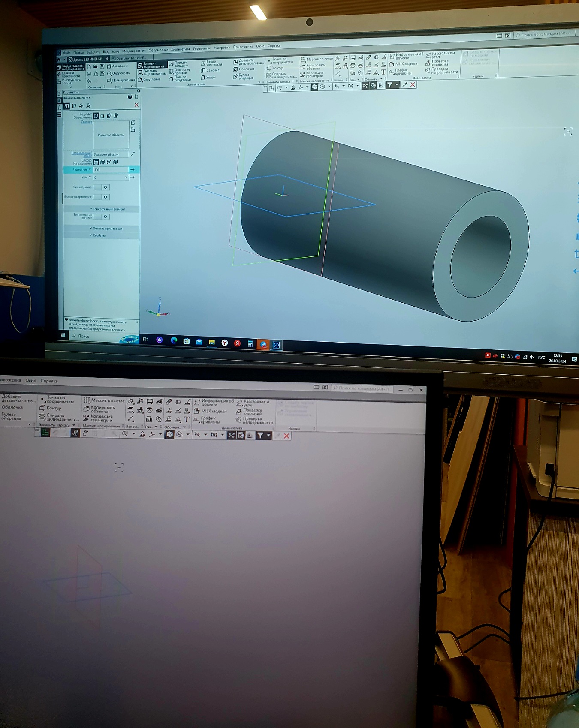Click the Автолиния sketch tool
Image resolution: width=579 pixels, height=728 pixels.
(x=118, y=66)
